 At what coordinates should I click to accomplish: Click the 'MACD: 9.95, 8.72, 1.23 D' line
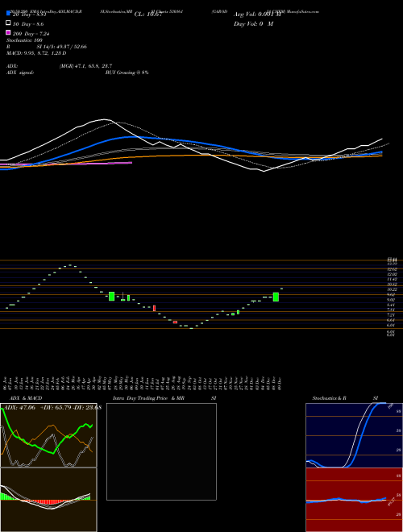point(36,53)
